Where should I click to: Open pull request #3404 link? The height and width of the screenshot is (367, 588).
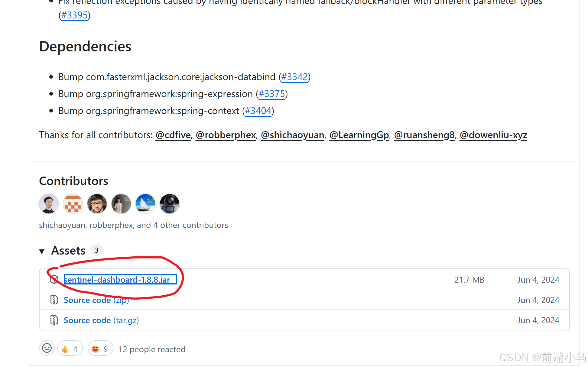[258, 111]
